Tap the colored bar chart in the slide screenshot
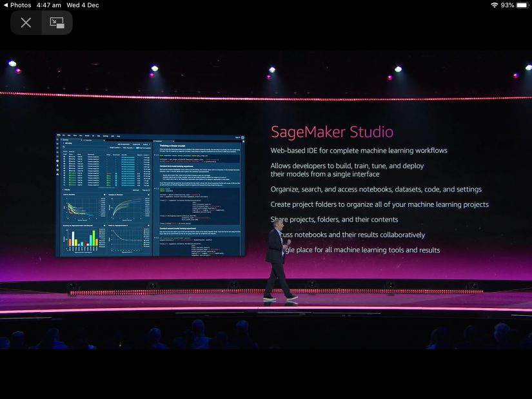The width and height of the screenshot is (532, 399). coord(84,239)
